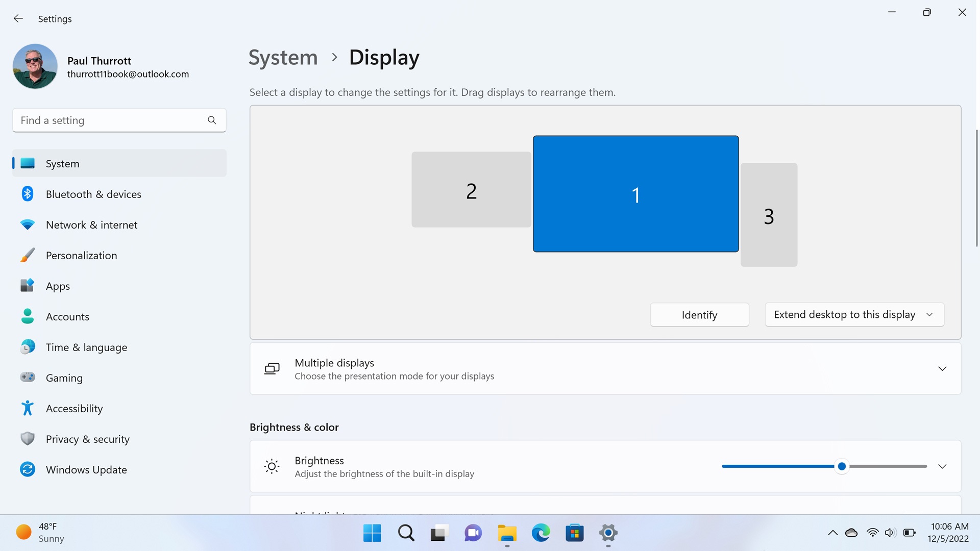Click the search magnifier in Find a setting
Screen dimensions: 980x551
[x=212, y=120]
